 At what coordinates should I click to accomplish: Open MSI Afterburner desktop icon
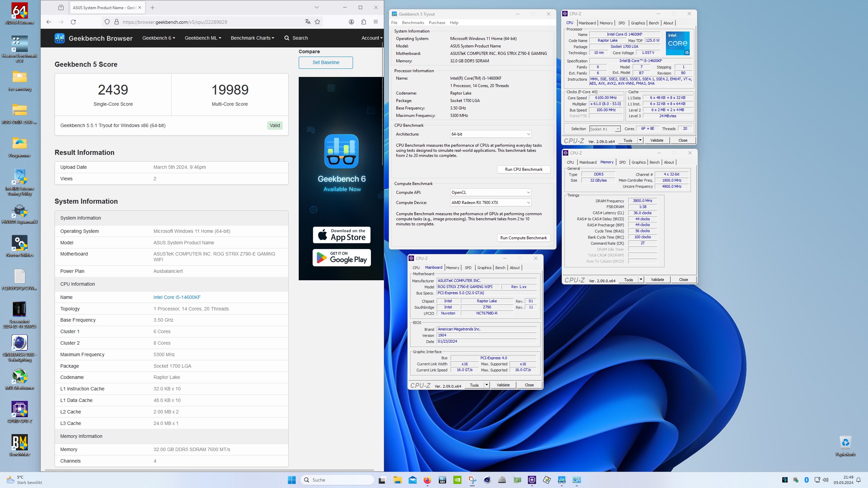[20, 379]
